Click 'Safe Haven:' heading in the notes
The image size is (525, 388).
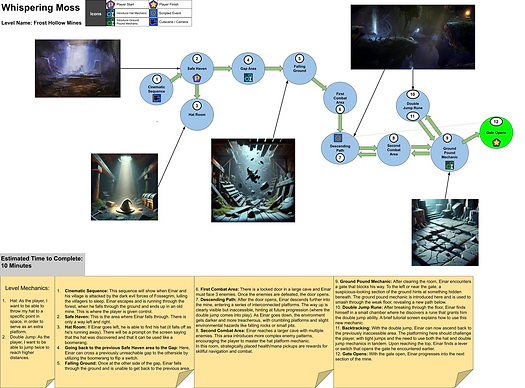77,316
